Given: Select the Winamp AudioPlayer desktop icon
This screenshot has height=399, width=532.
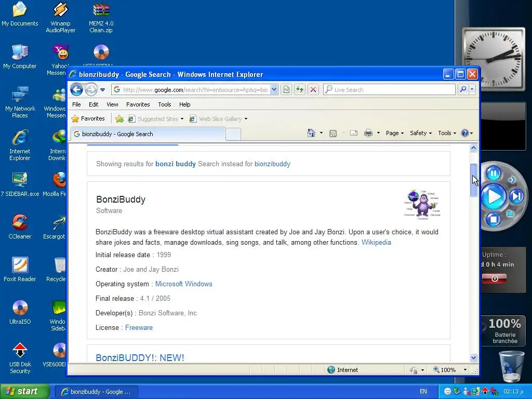Looking at the screenshot, I should click(x=60, y=17).
